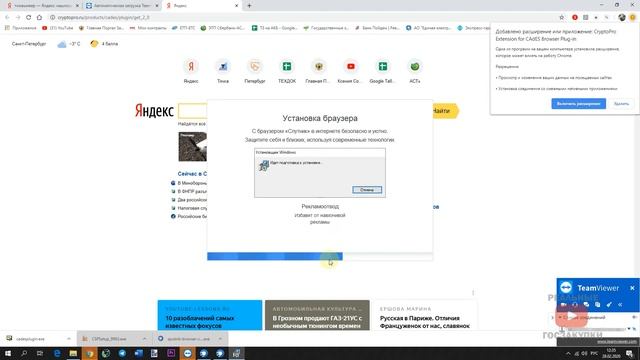Go to the browser Home page
640x360 pixels.
[x=39, y=18]
